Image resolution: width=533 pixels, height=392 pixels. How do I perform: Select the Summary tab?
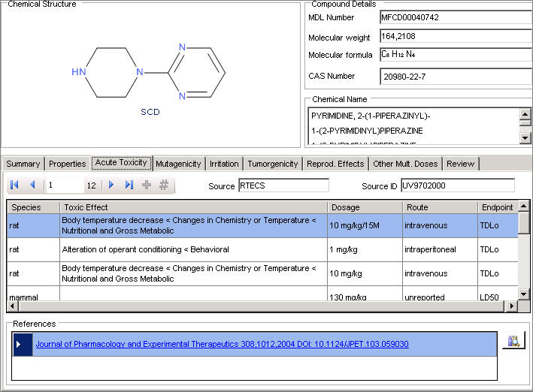point(23,164)
